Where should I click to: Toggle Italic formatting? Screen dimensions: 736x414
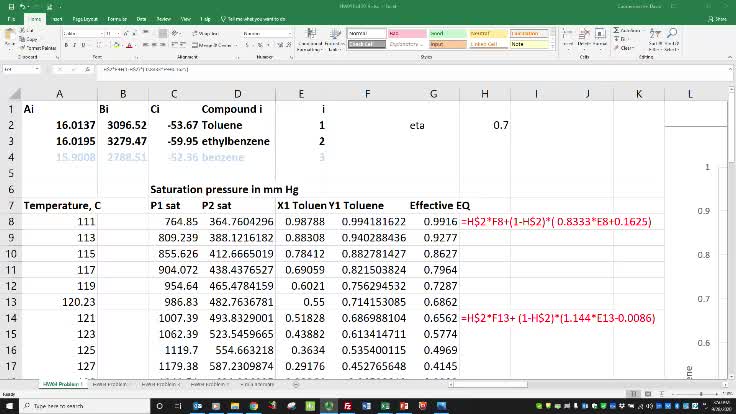pyautogui.click(x=73, y=44)
